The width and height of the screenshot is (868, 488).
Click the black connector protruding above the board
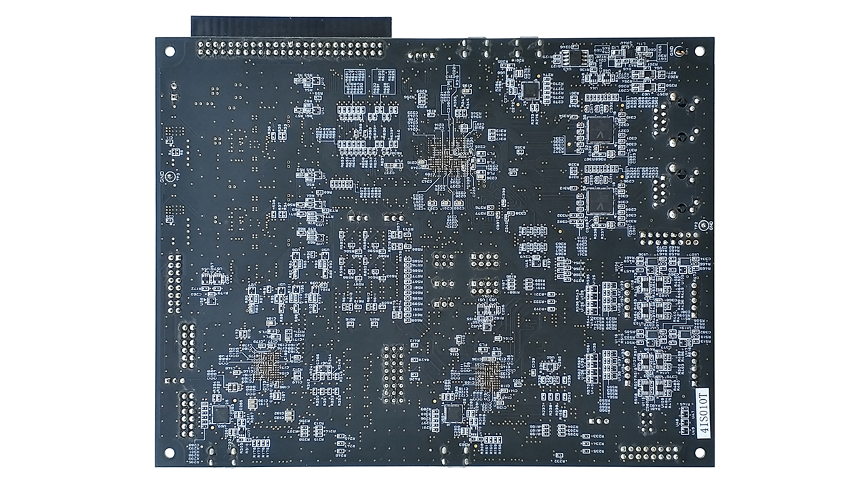(290, 27)
